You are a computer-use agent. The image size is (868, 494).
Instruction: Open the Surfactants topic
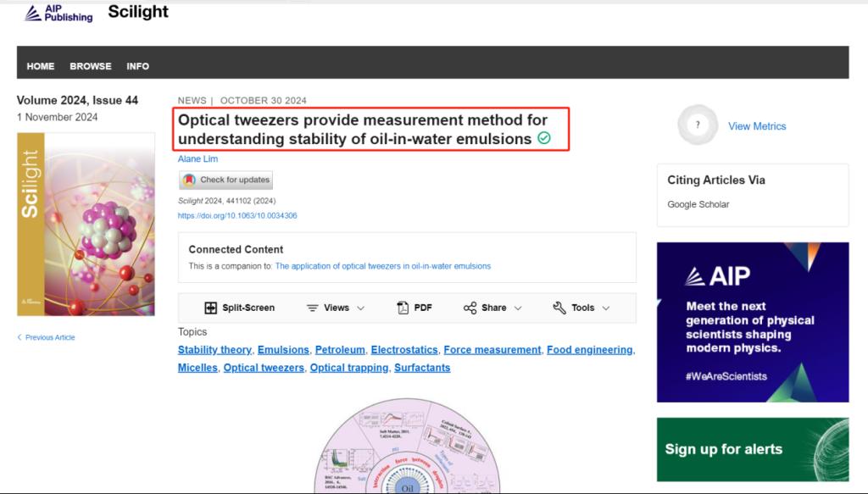(422, 368)
